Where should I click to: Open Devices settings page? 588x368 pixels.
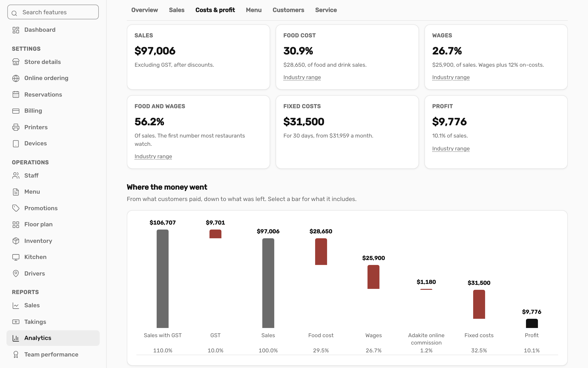tap(53, 143)
